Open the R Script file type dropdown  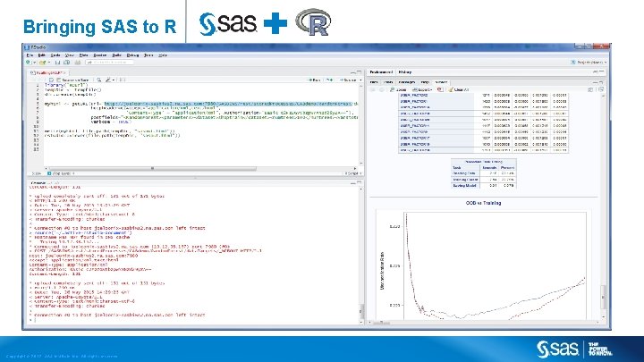point(352,173)
